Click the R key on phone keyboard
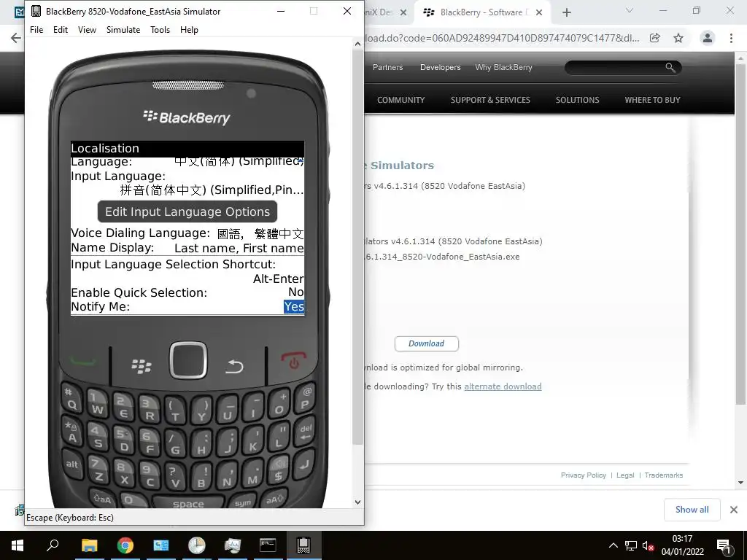Screen dimensions: 747x560 pyautogui.click(x=149, y=411)
